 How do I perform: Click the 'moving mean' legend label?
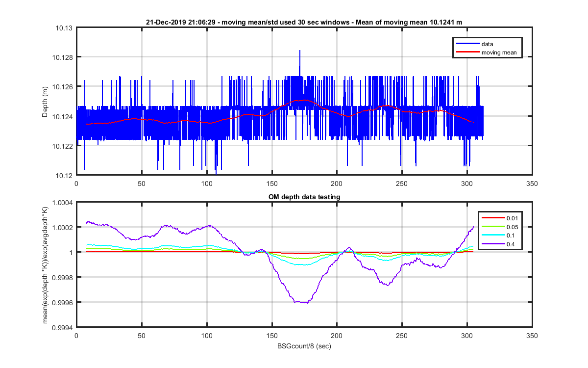pyautogui.click(x=498, y=53)
